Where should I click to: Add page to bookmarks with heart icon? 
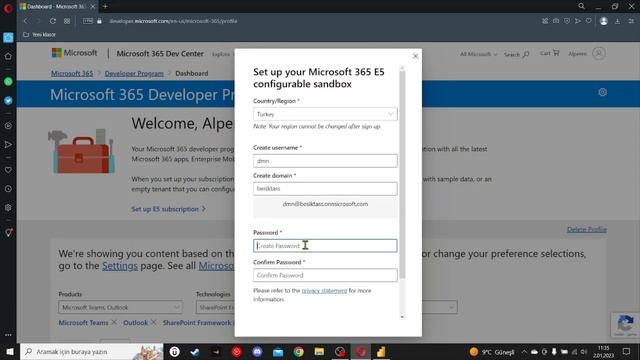(x=589, y=21)
